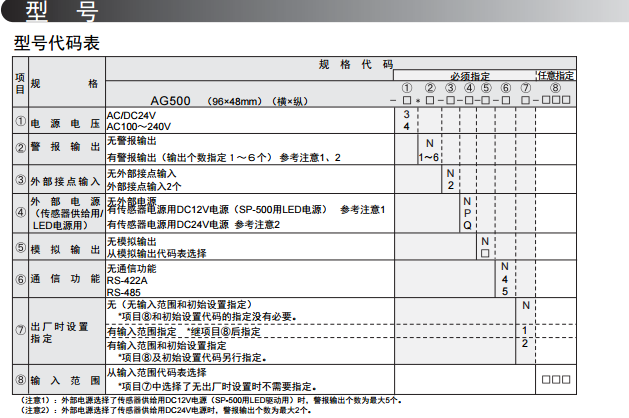629x418 pixels.
Task: Select the 无通信功能 option text
Action: 132,268
